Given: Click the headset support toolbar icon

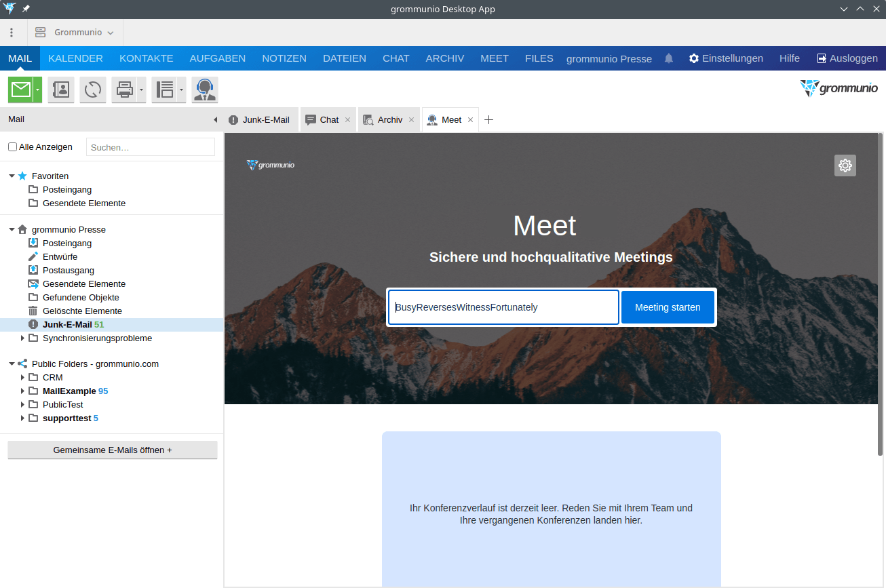Looking at the screenshot, I should click(x=204, y=90).
